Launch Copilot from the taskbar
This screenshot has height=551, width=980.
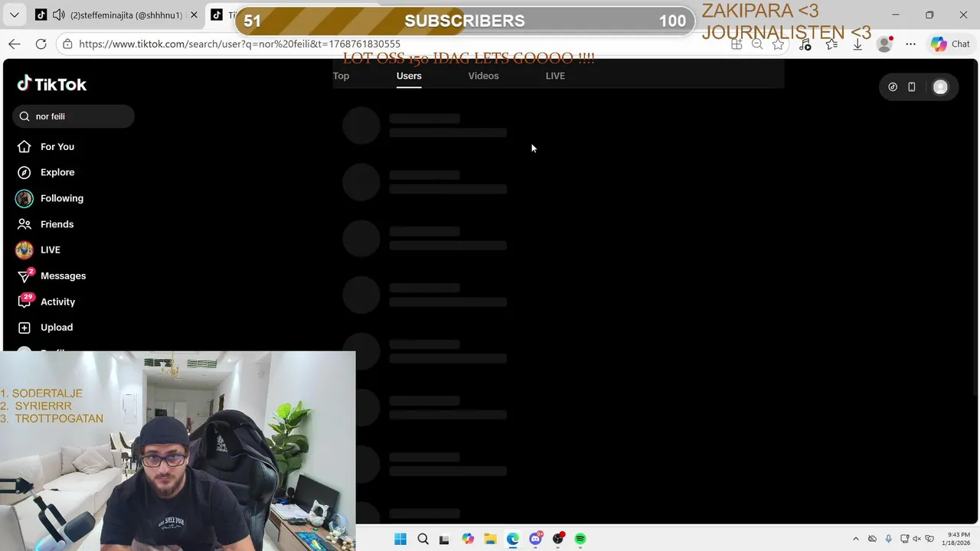click(468, 539)
